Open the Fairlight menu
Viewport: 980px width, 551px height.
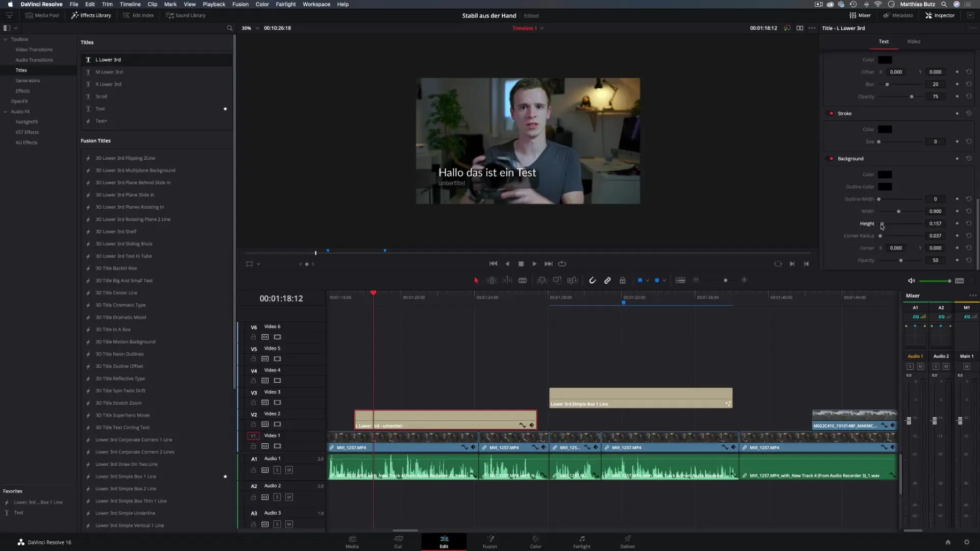click(285, 4)
